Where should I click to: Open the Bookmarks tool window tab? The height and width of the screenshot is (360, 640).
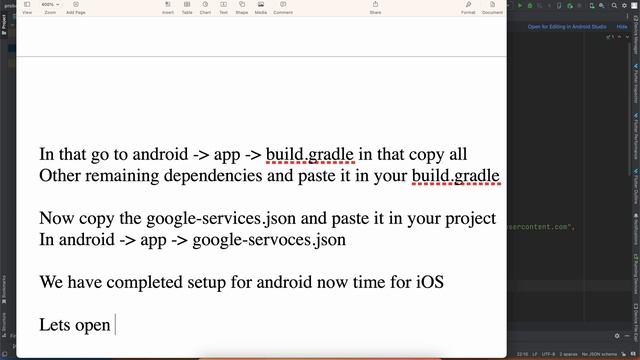tap(4, 289)
